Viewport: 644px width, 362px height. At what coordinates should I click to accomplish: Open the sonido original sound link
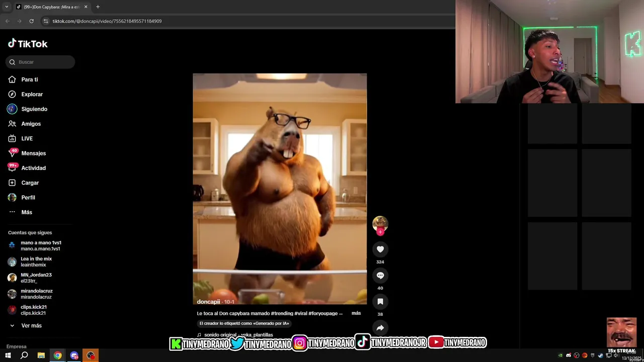[235, 335]
